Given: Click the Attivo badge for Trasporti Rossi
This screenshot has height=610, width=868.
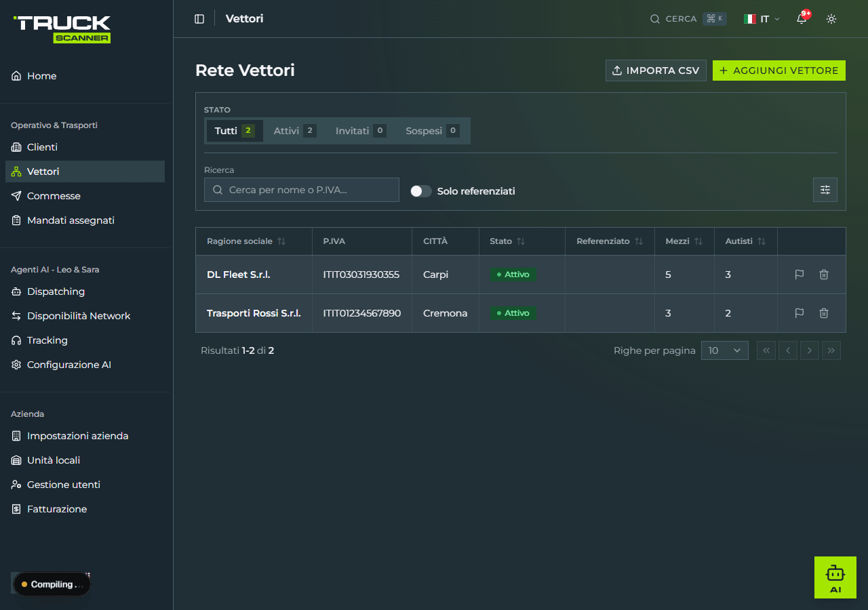Looking at the screenshot, I should [513, 313].
